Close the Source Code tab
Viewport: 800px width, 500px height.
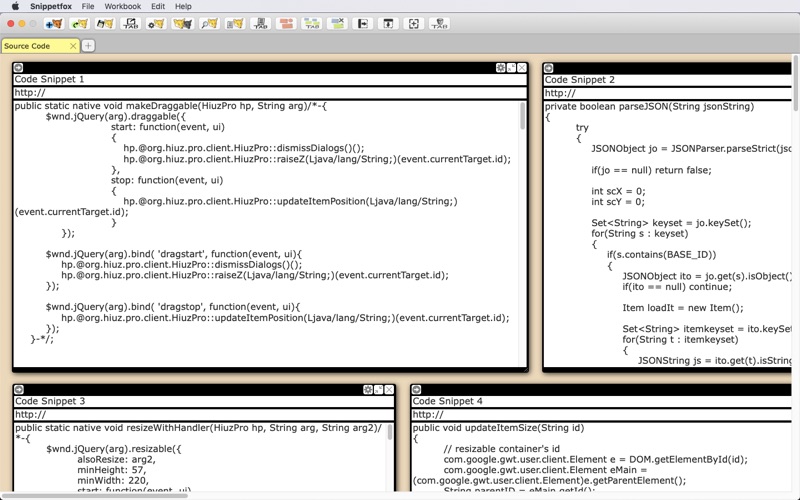pyautogui.click(x=73, y=46)
